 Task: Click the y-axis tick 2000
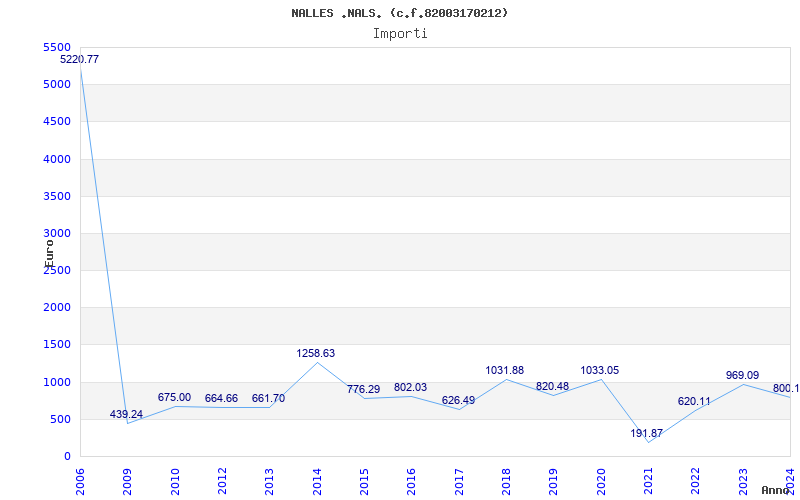[57, 307]
